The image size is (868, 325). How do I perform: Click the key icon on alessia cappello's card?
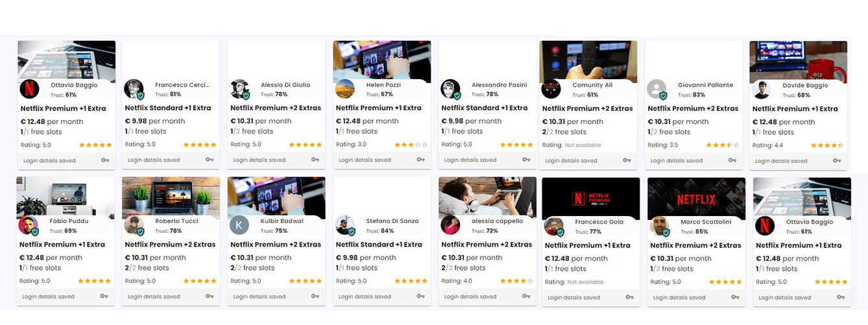(526, 296)
